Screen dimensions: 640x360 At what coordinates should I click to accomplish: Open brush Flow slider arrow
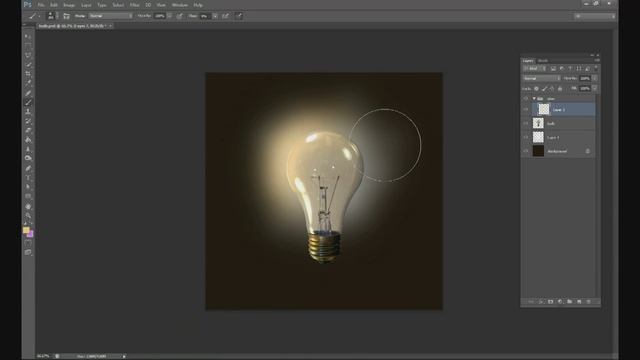(215, 16)
